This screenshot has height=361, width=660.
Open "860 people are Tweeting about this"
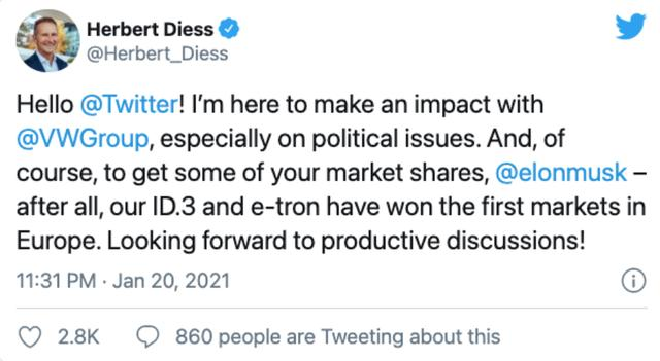pos(338,337)
